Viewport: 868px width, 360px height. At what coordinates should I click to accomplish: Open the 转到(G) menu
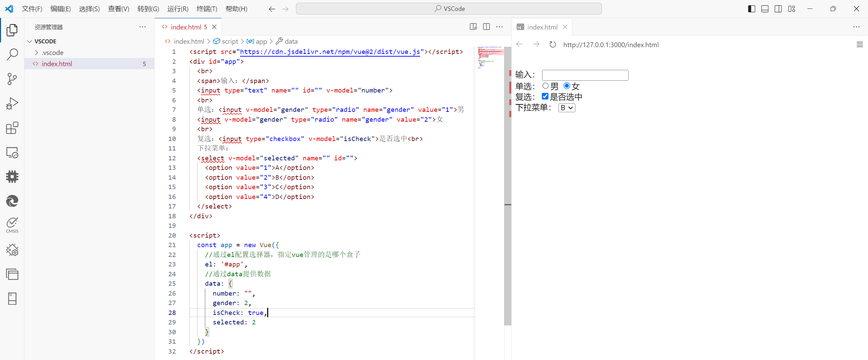148,9
